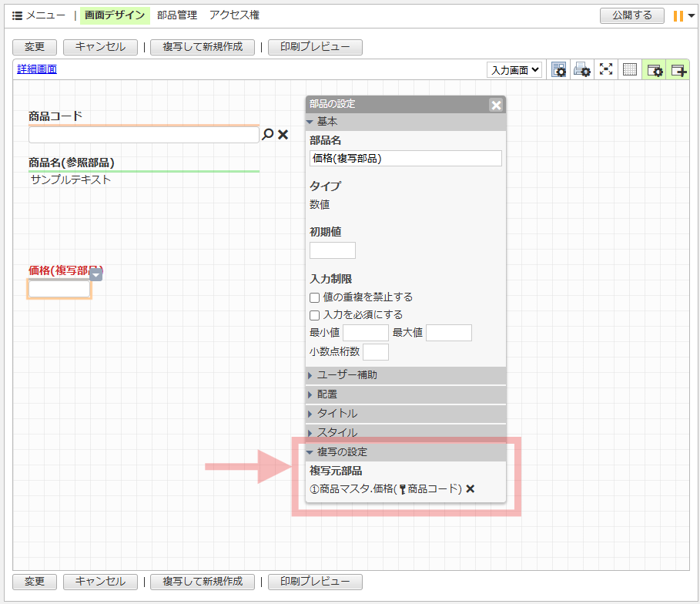Enable 入力を必須にする checkbox

pos(314,315)
